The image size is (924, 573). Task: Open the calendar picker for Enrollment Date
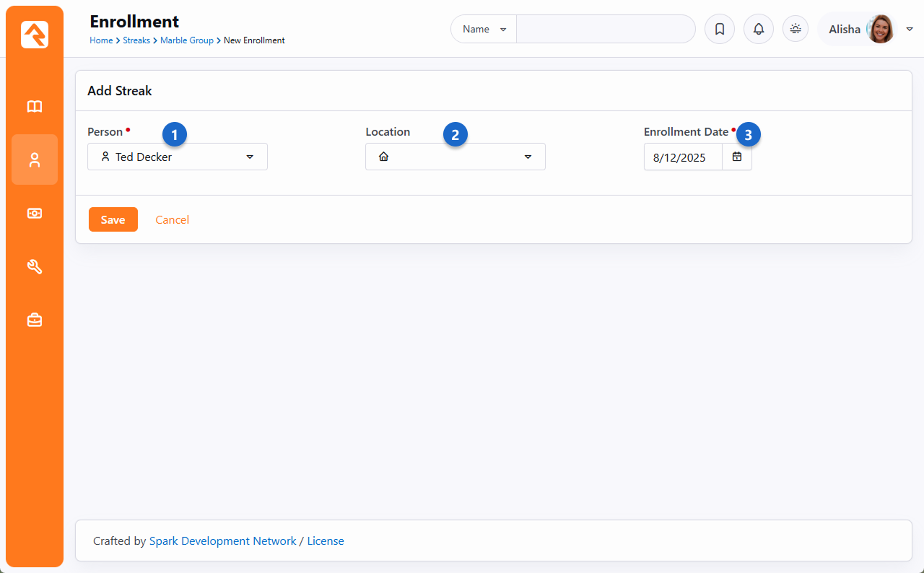[x=737, y=157]
